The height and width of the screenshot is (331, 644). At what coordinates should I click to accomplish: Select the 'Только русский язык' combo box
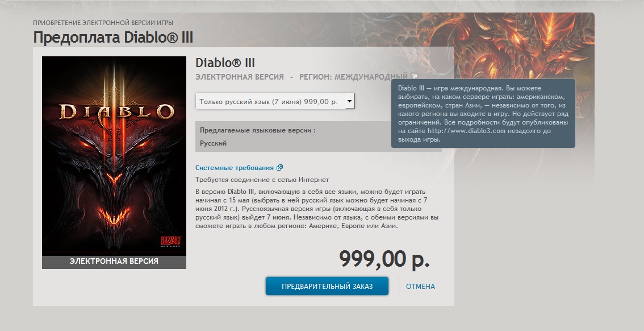tap(275, 102)
